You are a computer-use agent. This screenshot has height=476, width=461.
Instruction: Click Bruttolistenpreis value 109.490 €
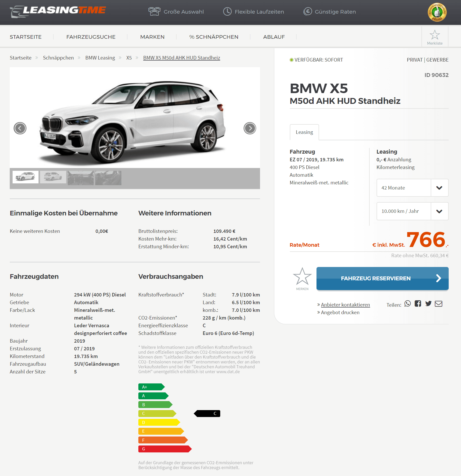click(x=224, y=231)
